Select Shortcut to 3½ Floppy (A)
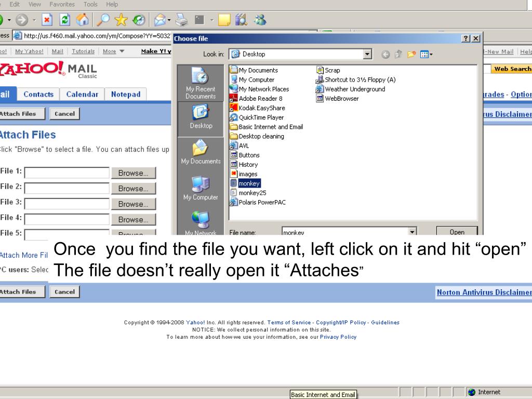 (355, 79)
